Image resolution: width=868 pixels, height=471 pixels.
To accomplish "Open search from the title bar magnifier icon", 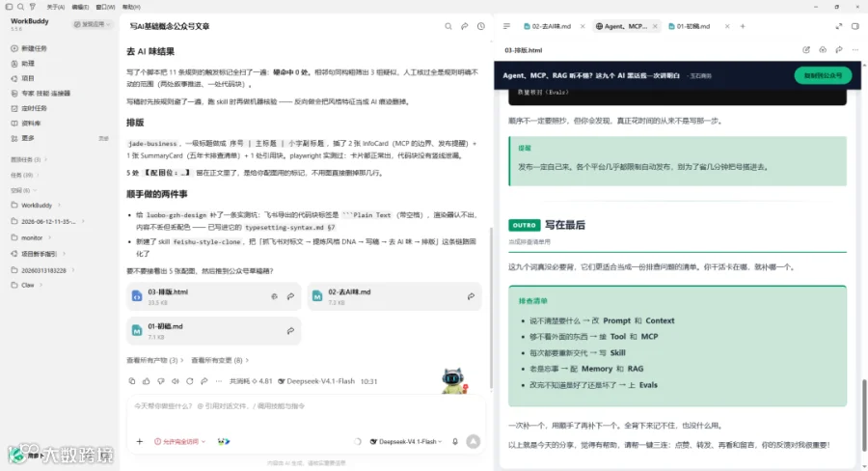I will coord(20,7).
